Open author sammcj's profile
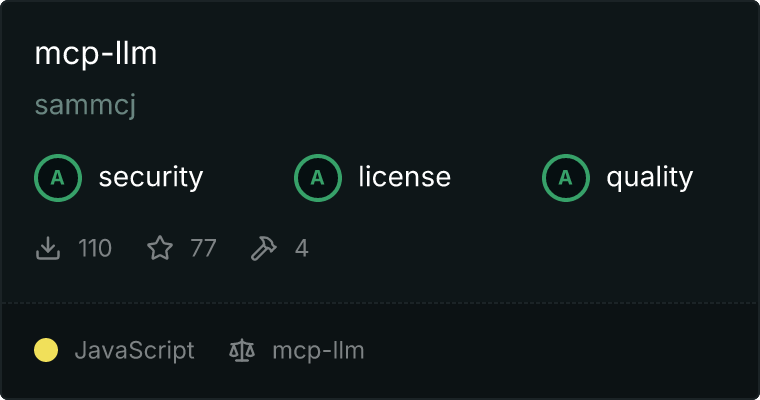This screenshot has width=760, height=400. pyautogui.click(x=85, y=105)
